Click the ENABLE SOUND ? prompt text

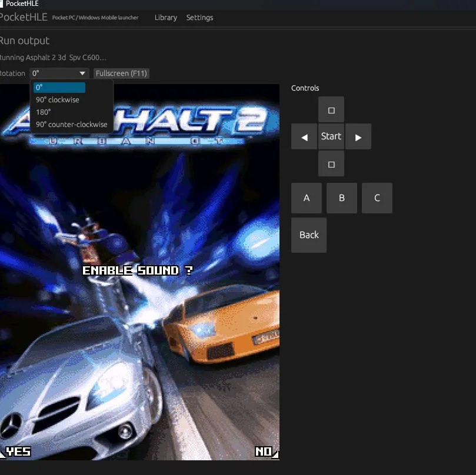(x=138, y=270)
